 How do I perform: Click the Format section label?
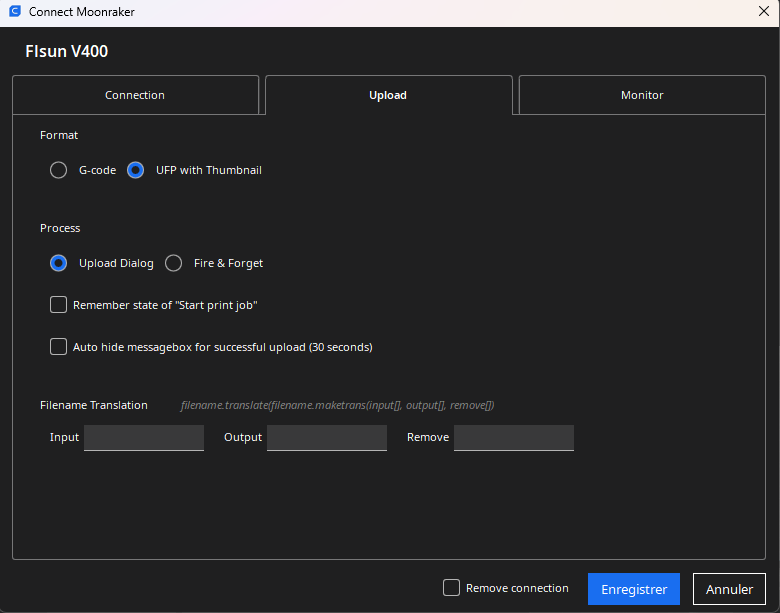click(59, 135)
